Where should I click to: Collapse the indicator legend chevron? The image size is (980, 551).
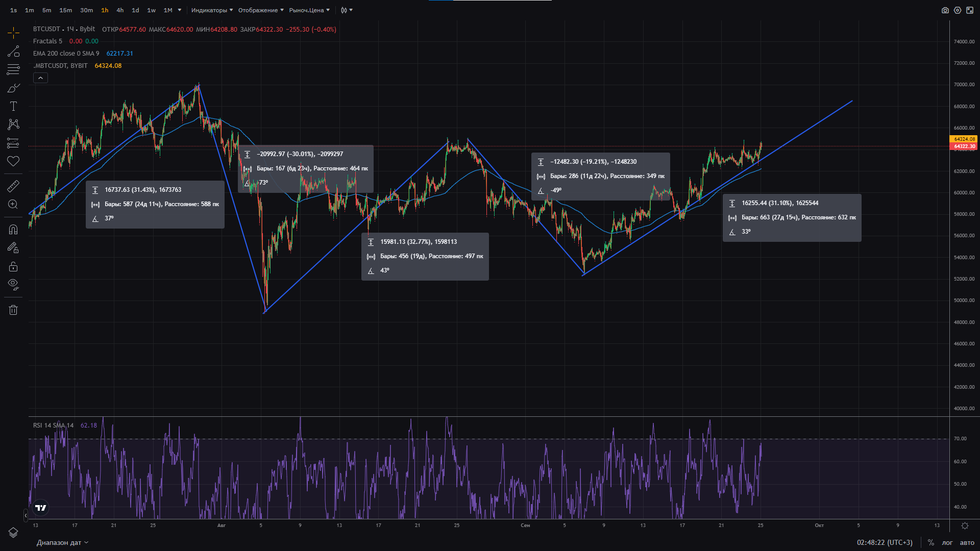click(x=40, y=78)
